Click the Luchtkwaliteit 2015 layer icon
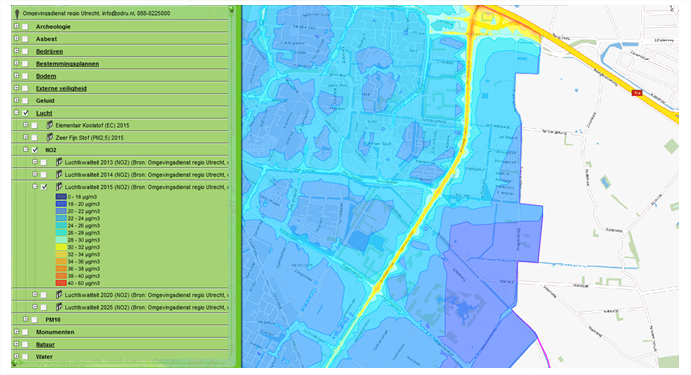691x375 pixels. click(59, 187)
